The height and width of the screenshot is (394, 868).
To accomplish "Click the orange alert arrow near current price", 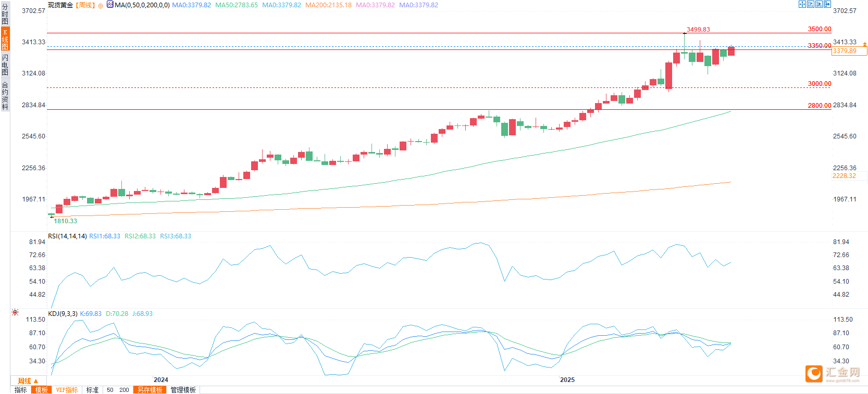I will coord(865,45).
